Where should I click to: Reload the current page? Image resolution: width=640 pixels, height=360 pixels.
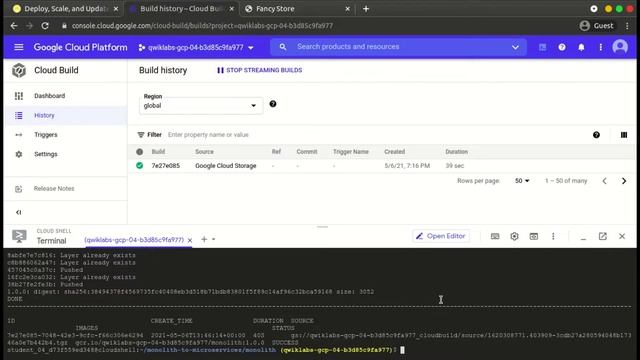click(x=45, y=26)
